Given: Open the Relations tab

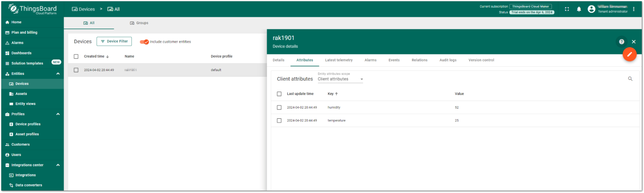Looking at the screenshot, I should click(x=419, y=60).
